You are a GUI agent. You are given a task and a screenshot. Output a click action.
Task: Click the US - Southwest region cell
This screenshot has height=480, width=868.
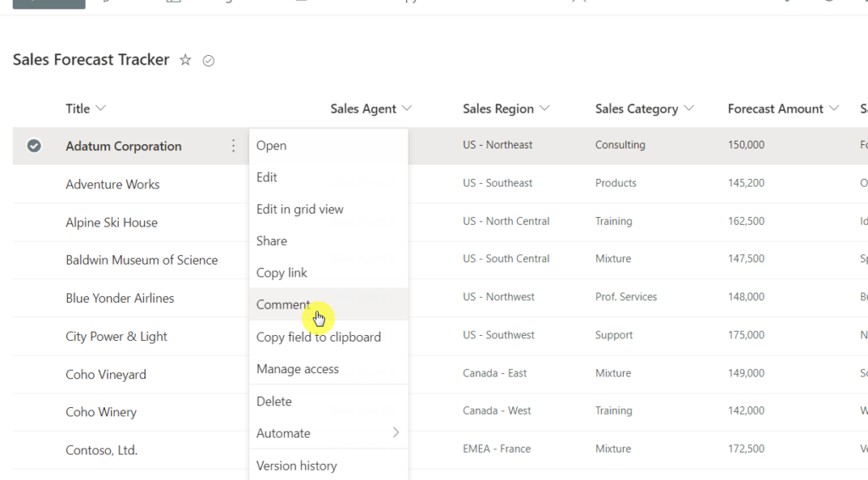coord(498,335)
